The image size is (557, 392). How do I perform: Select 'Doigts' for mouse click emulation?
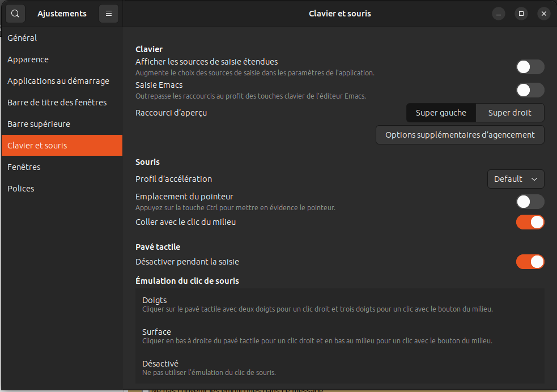click(x=340, y=304)
